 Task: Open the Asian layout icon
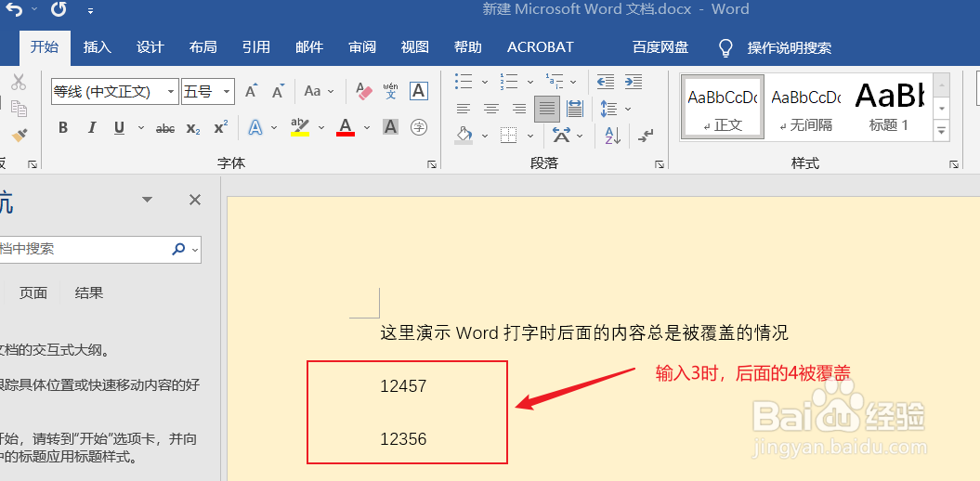[561, 135]
